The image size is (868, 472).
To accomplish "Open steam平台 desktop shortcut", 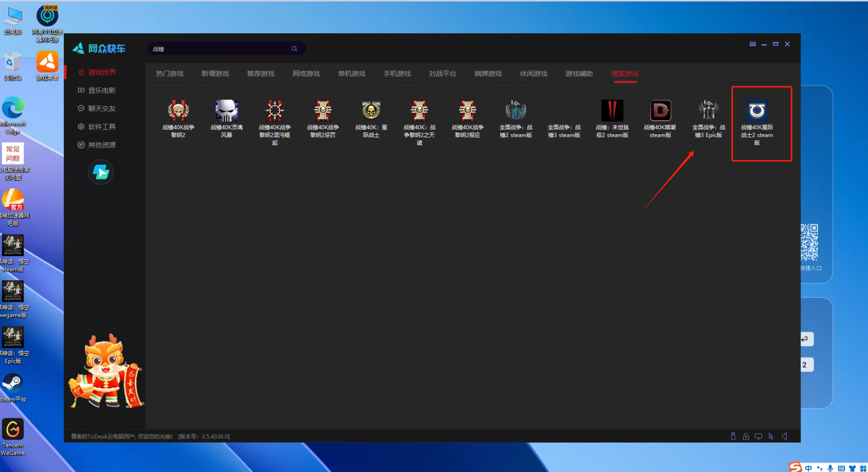I will (13, 388).
